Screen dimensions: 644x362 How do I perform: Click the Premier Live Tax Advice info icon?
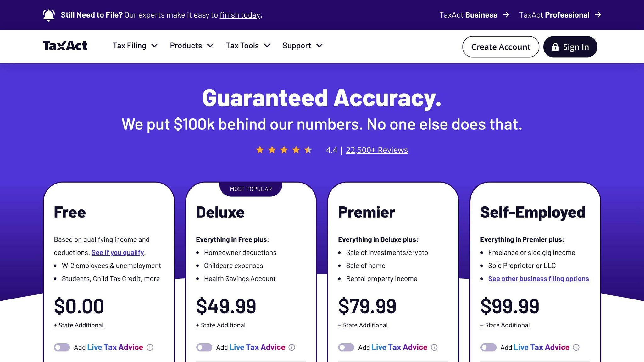[x=434, y=347]
